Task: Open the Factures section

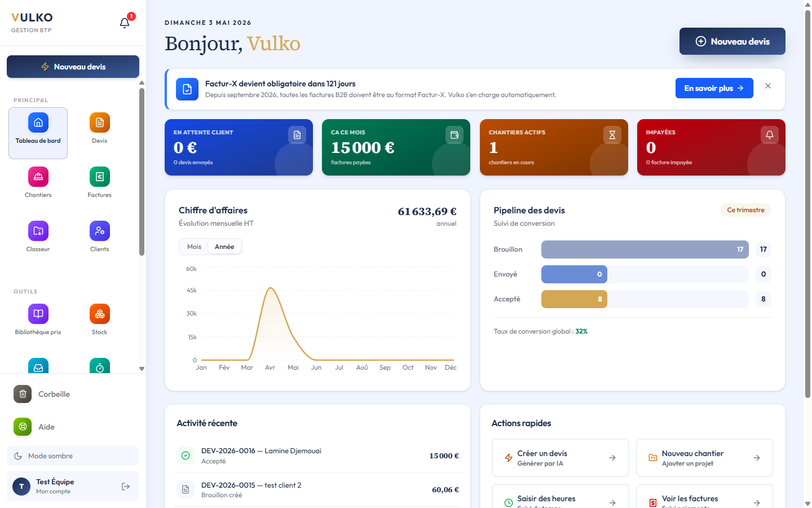Action: click(100, 182)
